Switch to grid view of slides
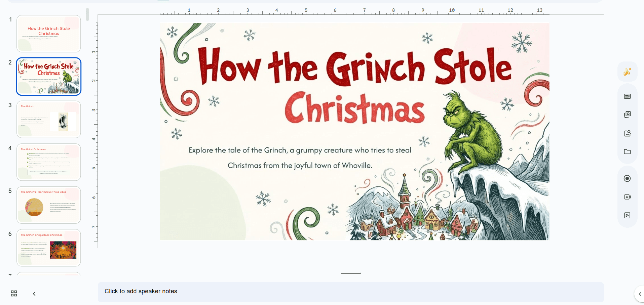The width and height of the screenshot is (644, 305). pos(14,294)
